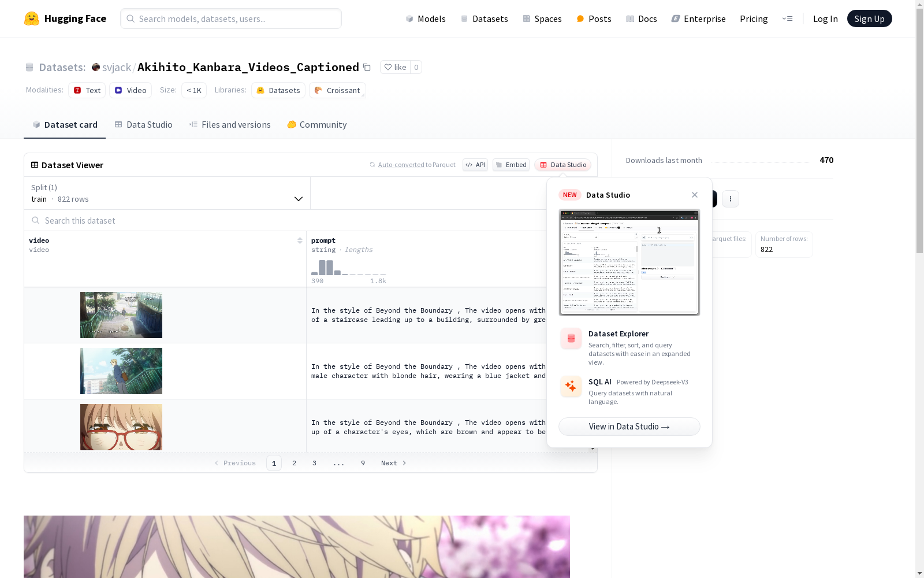Click the svjack user avatar
Screen dimensions: 924x578
96,67
